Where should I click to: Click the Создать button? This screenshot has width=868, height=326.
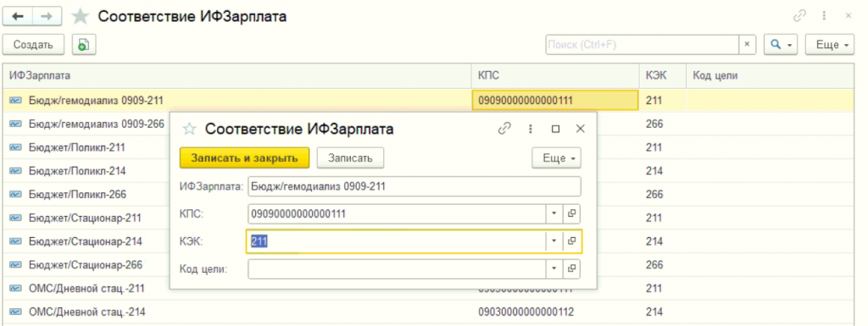tap(33, 45)
